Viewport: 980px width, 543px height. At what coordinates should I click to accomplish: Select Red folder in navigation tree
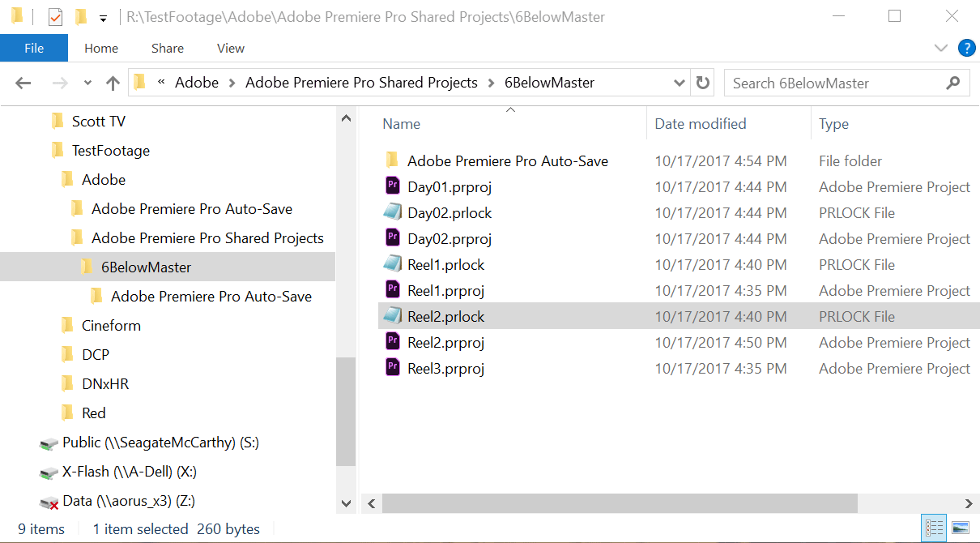coord(94,413)
